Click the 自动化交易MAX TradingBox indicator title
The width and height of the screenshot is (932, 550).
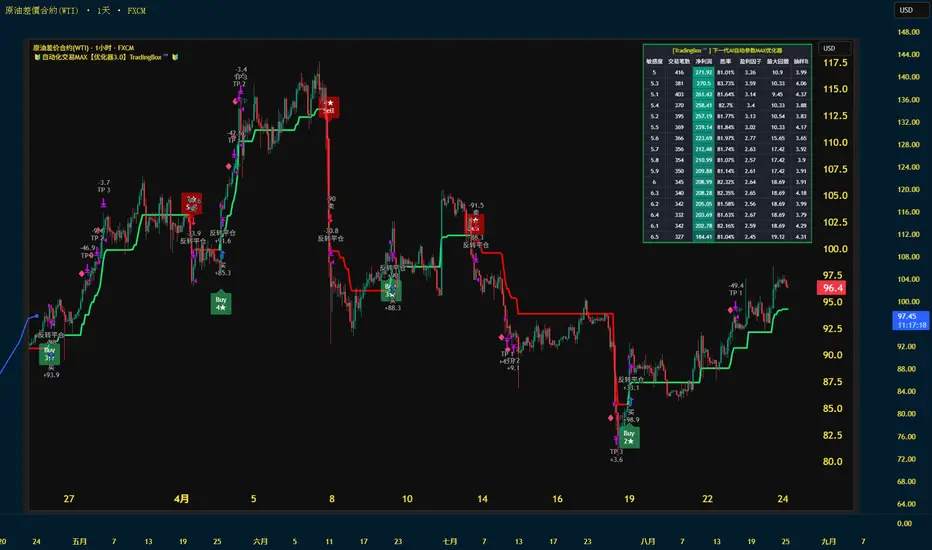106,57
